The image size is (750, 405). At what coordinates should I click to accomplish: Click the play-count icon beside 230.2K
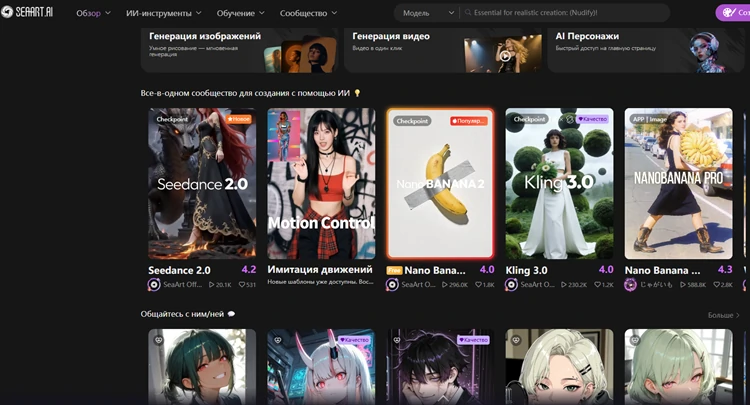(563, 285)
